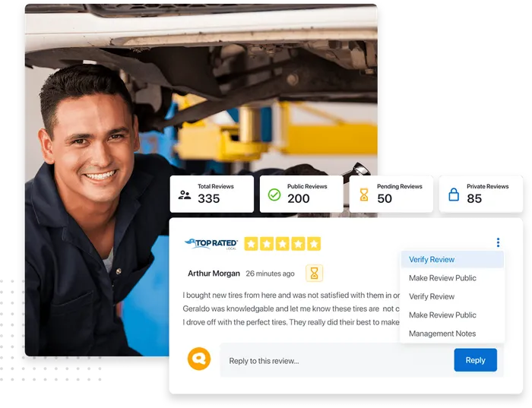Image resolution: width=532 pixels, height=408 pixels.
Task: Open the Total Reviews 335 card
Action: pyautogui.click(x=212, y=194)
